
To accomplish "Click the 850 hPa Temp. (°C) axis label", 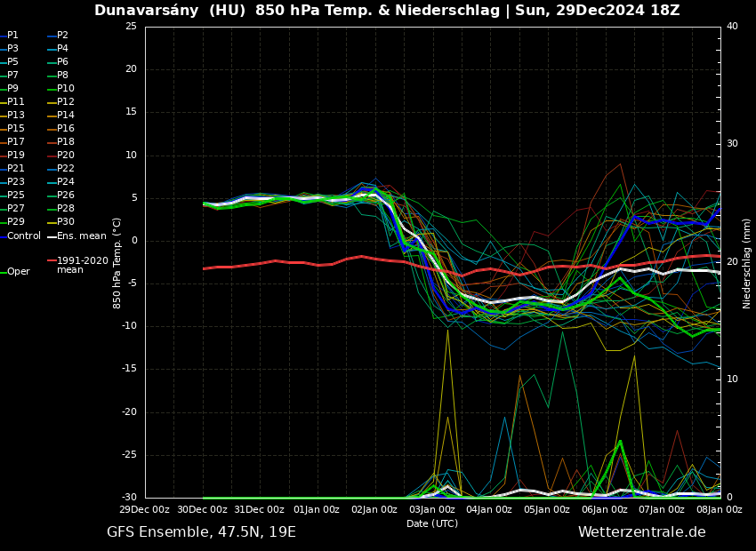I will (x=117, y=263).
